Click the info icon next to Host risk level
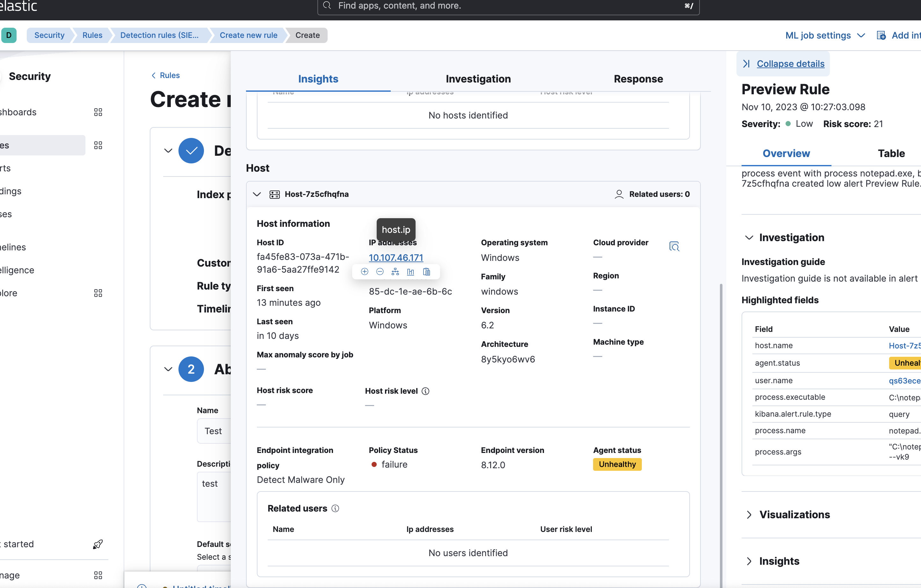This screenshot has height=588, width=921. (x=425, y=391)
